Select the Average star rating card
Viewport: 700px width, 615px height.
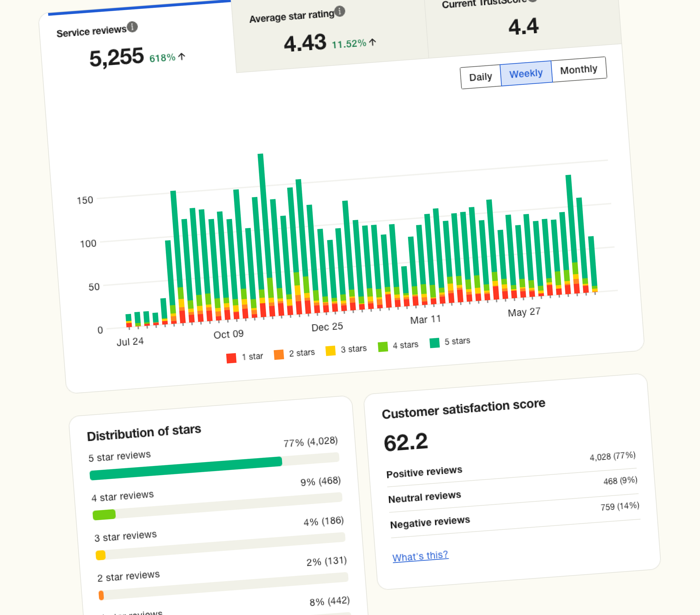(x=329, y=34)
